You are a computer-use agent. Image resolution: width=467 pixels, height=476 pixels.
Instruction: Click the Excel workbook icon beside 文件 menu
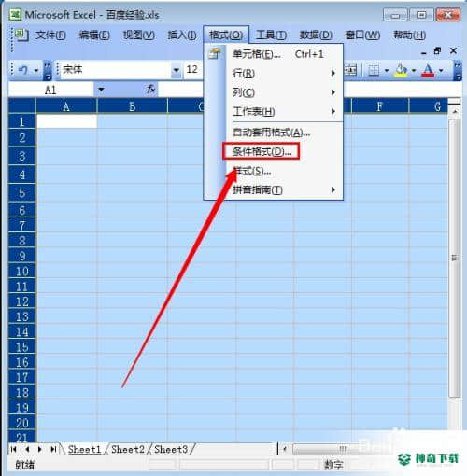[21, 35]
